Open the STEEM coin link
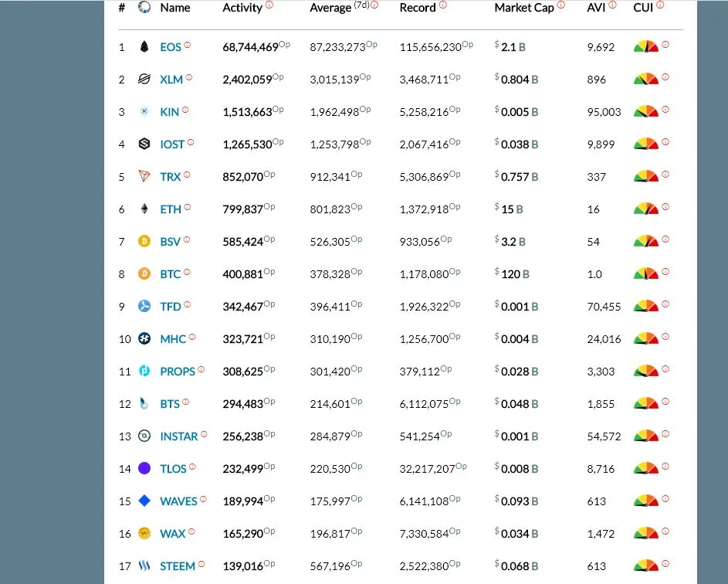 tap(178, 566)
